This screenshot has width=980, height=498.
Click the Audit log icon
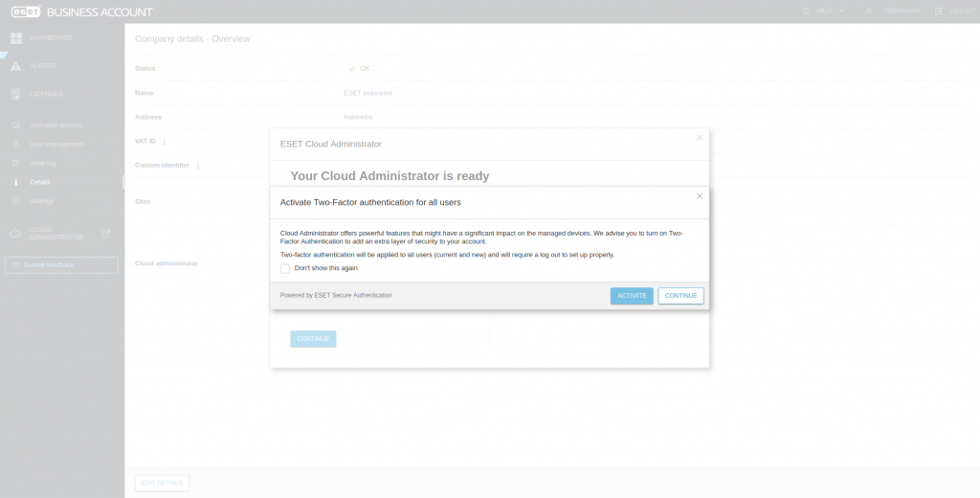point(16,164)
